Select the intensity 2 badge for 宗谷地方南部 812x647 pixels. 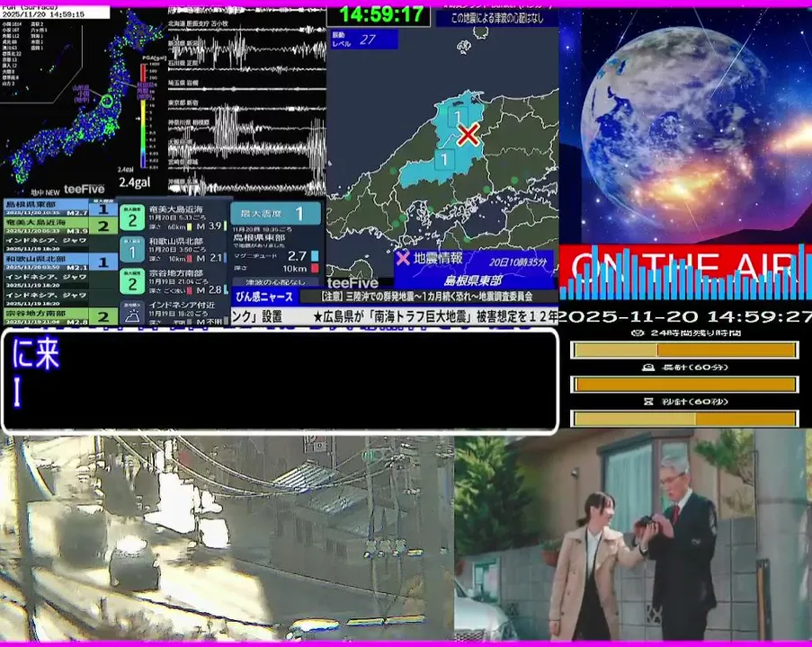[x=132, y=282]
